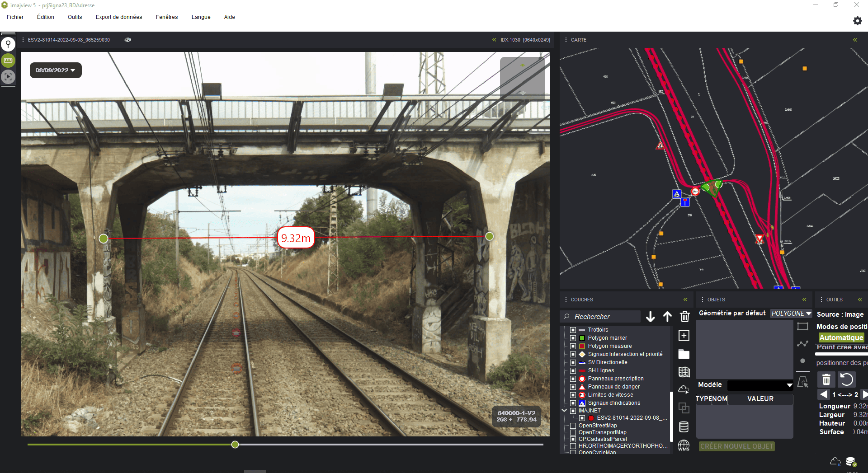
Task: Click the image timeline slider handle
Action: (x=235, y=445)
